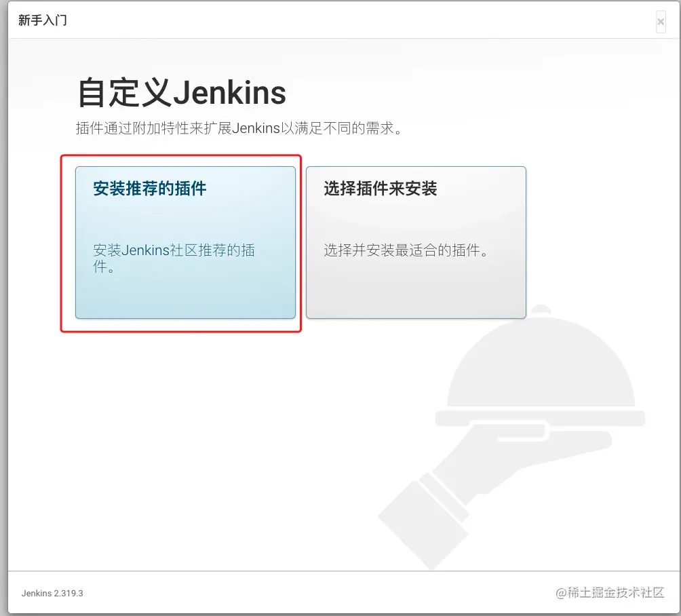Image resolution: width=681 pixels, height=616 pixels.
Task: Click the Jenkins 2.319.3 version text
Action: click(x=52, y=593)
